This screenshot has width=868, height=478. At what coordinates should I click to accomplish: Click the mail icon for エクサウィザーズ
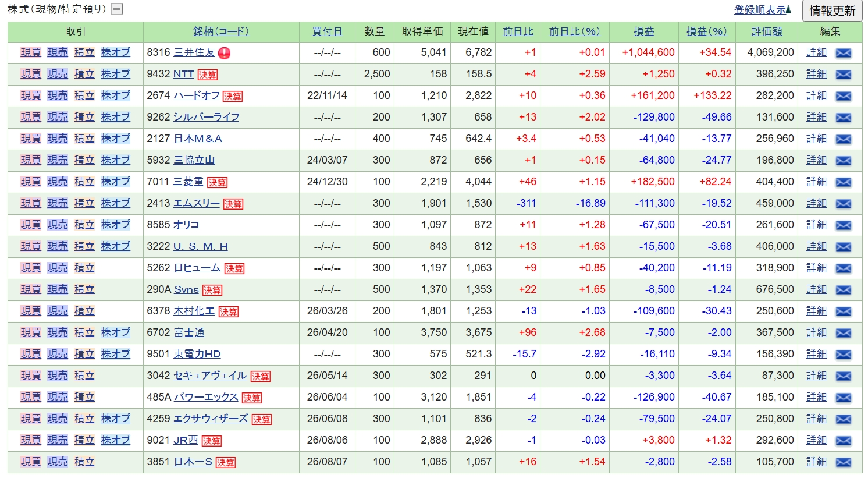point(843,419)
